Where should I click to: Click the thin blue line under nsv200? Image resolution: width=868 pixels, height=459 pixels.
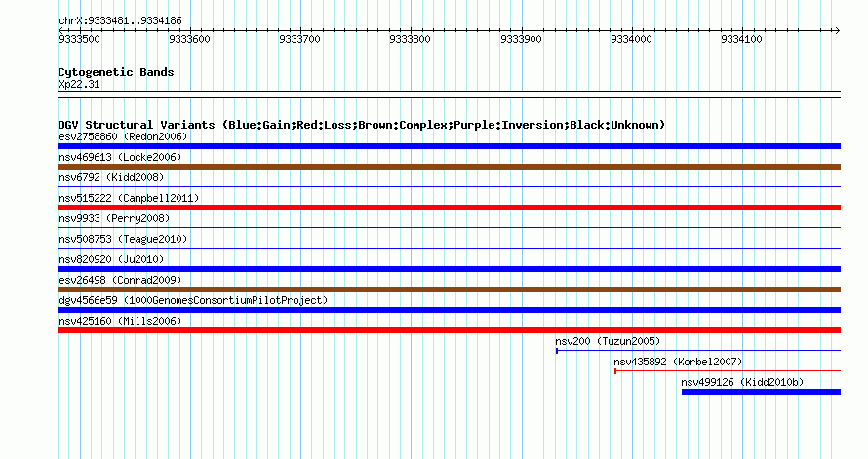(x=698, y=351)
